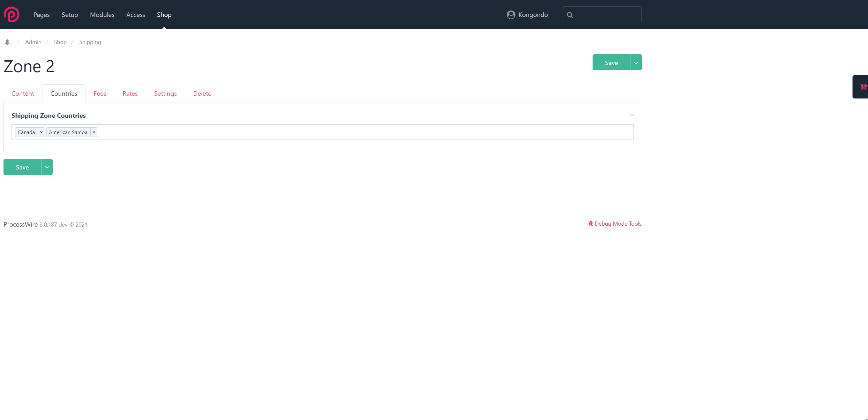The height and width of the screenshot is (420, 868).
Task: Open the top Save dropdown arrow
Action: pos(636,62)
